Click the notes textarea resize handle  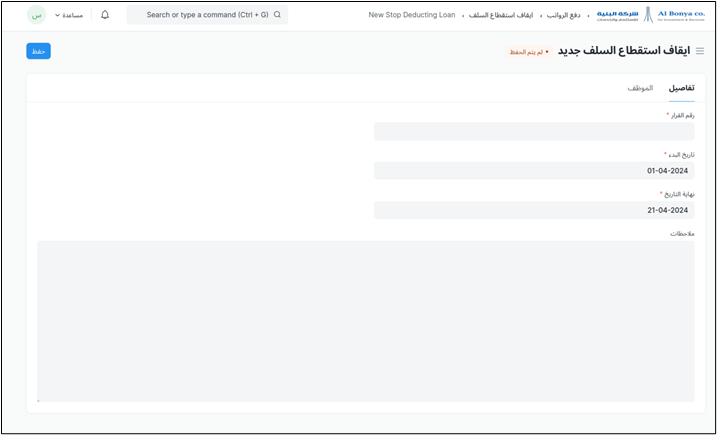coord(39,400)
